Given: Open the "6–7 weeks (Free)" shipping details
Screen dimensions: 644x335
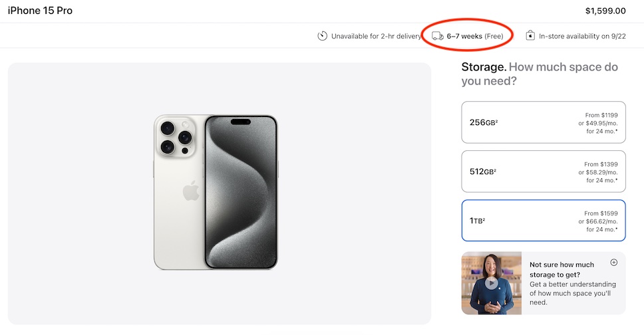Looking at the screenshot, I should (x=475, y=36).
